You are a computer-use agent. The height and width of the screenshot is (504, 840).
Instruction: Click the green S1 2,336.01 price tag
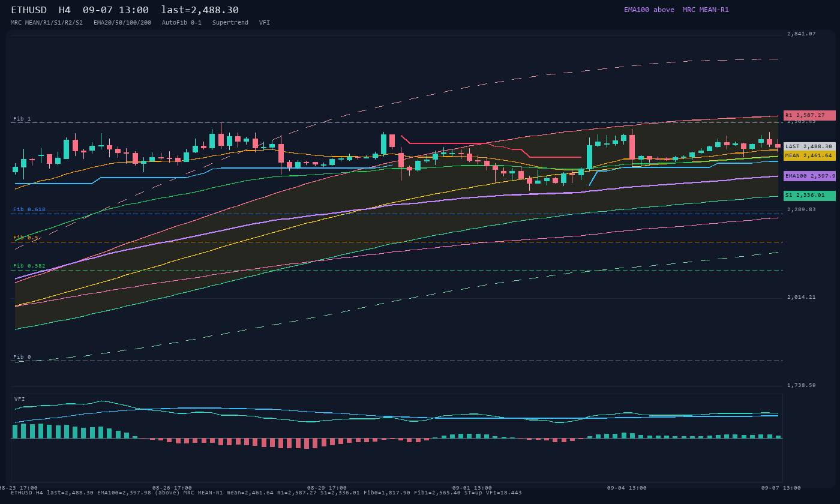point(809,196)
